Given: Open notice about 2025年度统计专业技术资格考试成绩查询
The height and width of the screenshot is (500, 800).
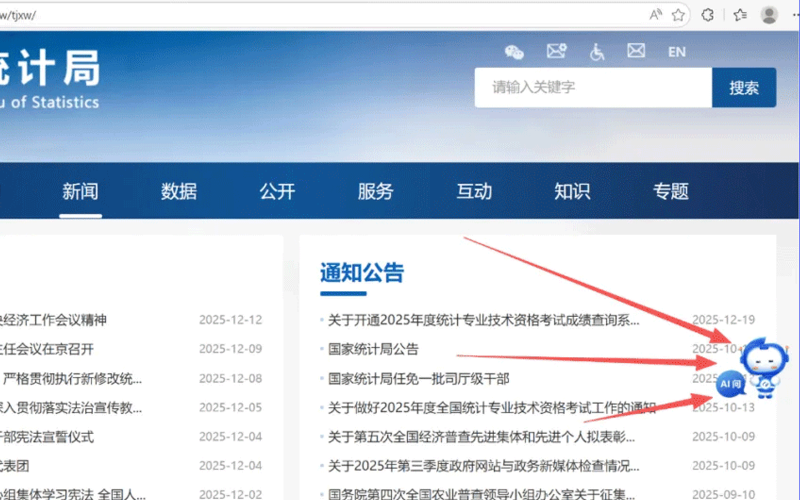Looking at the screenshot, I should (483, 320).
